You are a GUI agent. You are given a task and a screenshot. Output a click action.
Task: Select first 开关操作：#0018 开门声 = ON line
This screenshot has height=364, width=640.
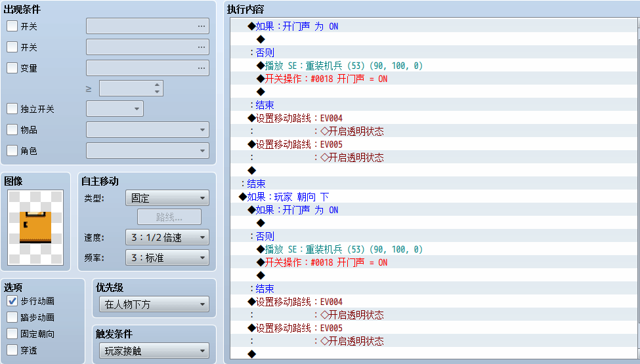click(x=433, y=79)
